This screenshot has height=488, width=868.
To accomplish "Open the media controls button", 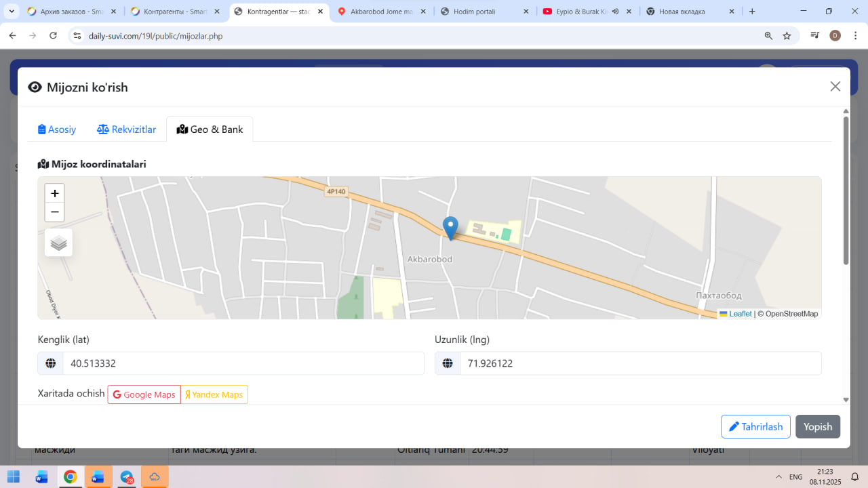I will (x=816, y=36).
